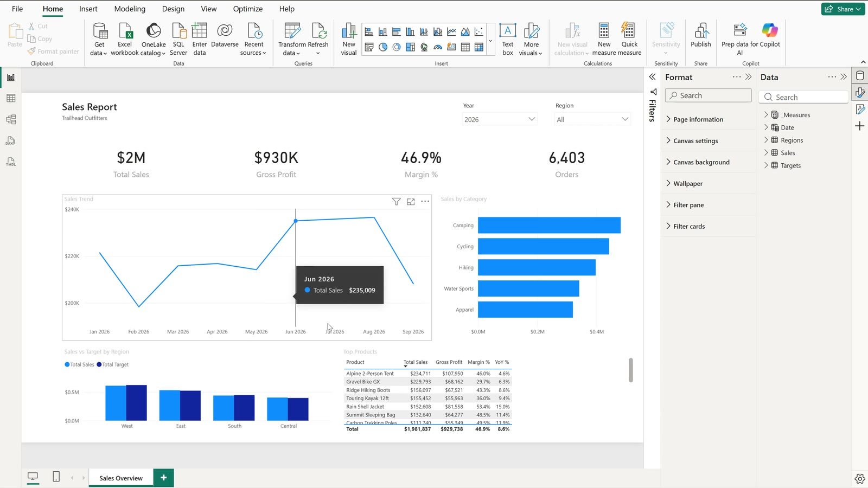The height and width of the screenshot is (488, 868).
Task: Collapse the Format pane
Action: pos(749,77)
